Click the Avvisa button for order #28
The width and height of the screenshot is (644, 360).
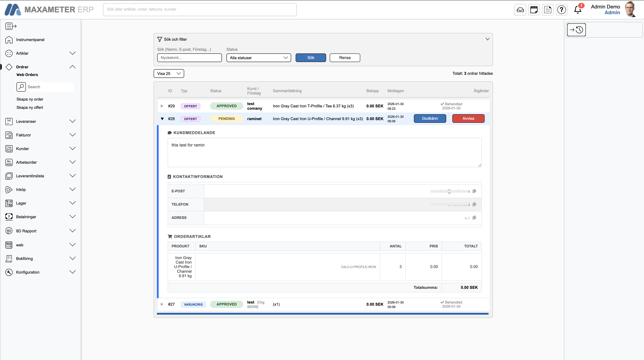pos(468,118)
